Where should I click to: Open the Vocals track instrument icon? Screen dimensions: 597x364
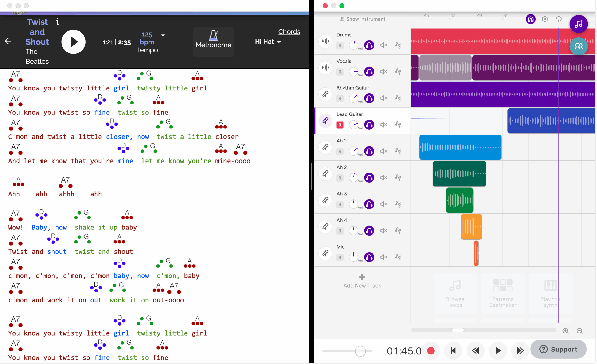point(325,68)
